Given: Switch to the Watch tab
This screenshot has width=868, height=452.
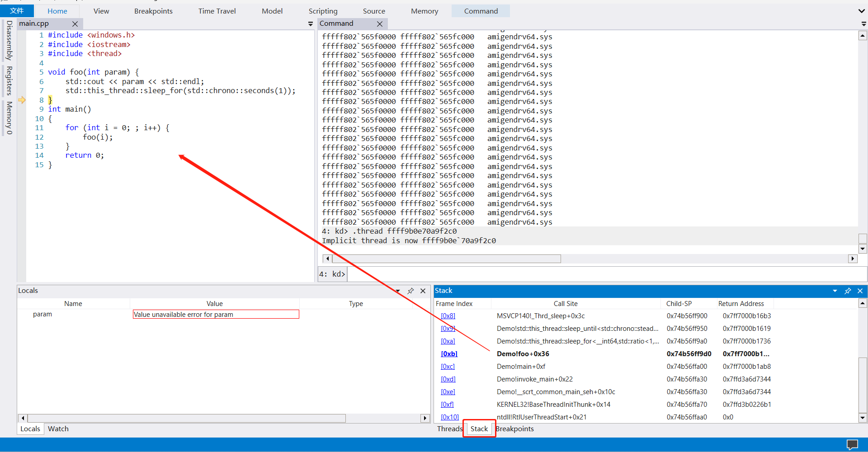Looking at the screenshot, I should pos(58,429).
